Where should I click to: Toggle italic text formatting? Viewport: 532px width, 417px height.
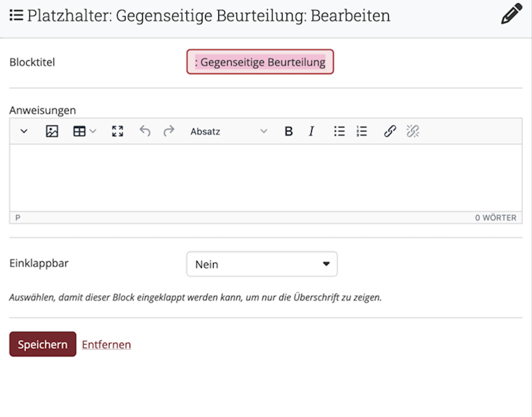coord(311,131)
